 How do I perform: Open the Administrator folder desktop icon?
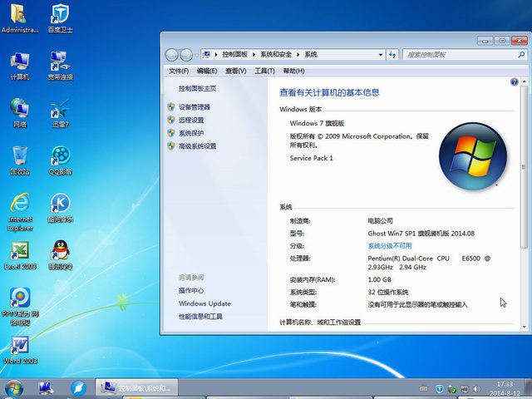pyautogui.click(x=19, y=18)
